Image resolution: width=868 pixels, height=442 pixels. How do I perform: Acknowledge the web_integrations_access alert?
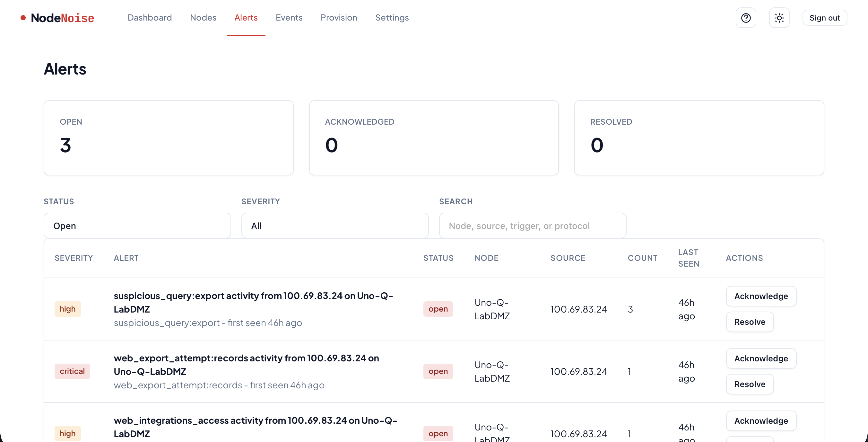pyautogui.click(x=761, y=421)
